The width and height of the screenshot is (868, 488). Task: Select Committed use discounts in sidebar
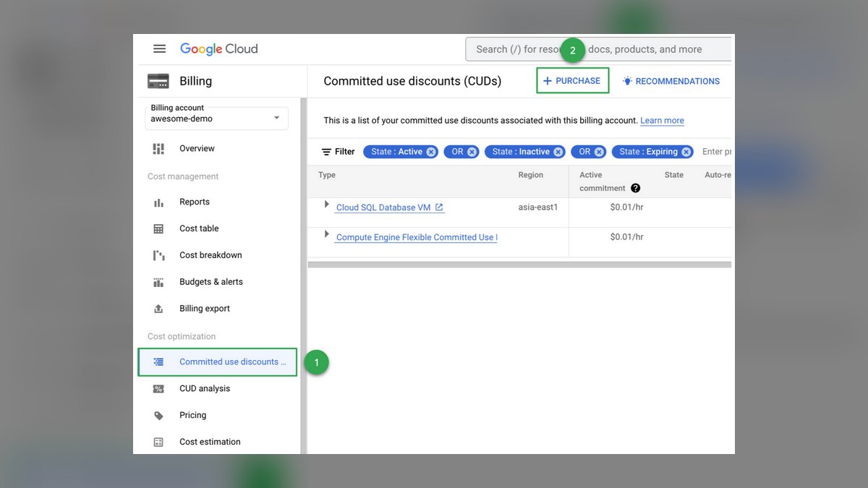tap(218, 362)
